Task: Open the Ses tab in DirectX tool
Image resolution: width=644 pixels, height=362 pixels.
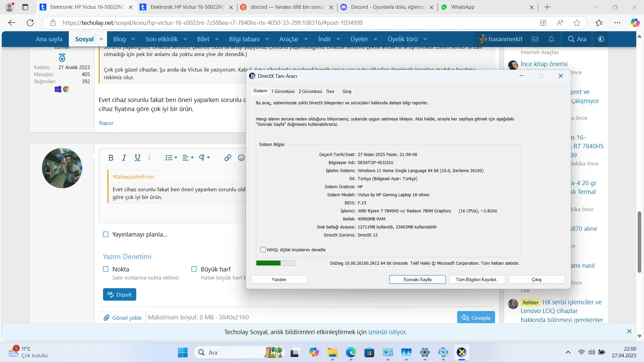Action: [x=330, y=91]
